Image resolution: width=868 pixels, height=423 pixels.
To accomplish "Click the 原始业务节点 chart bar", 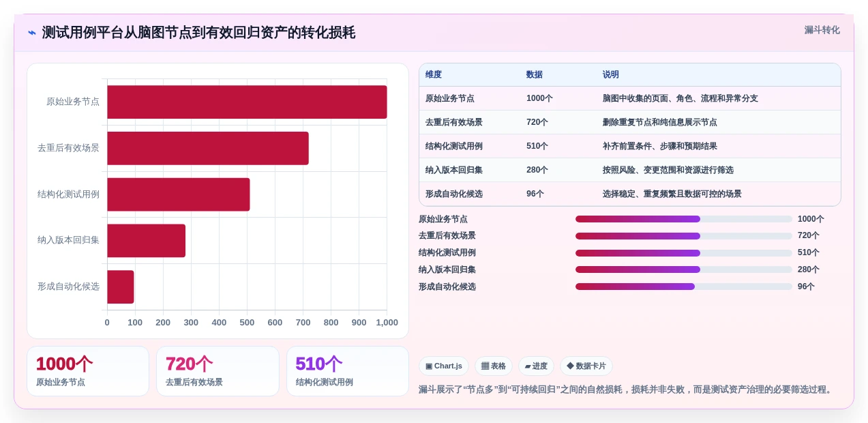I will click(247, 102).
